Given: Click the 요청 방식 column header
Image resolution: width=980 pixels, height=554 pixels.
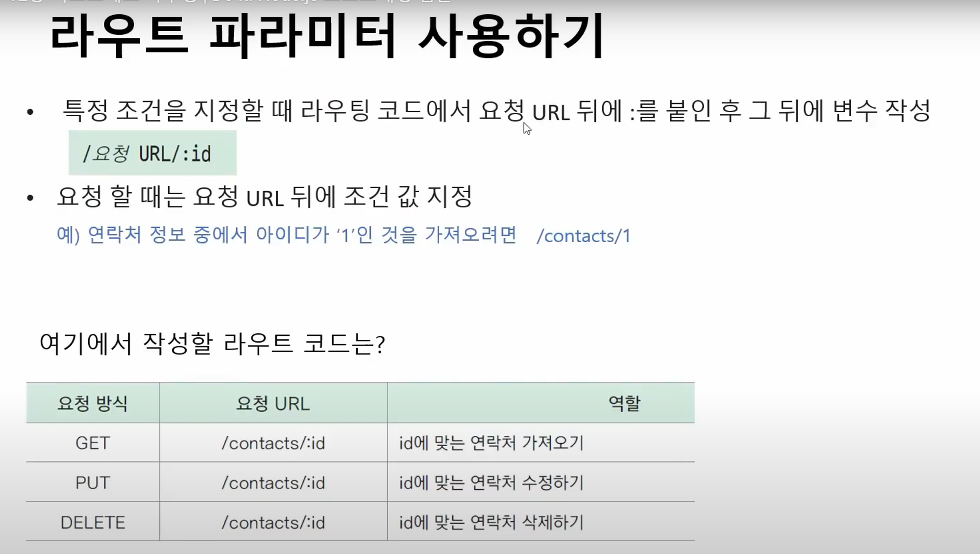Looking at the screenshot, I should coord(93,403).
